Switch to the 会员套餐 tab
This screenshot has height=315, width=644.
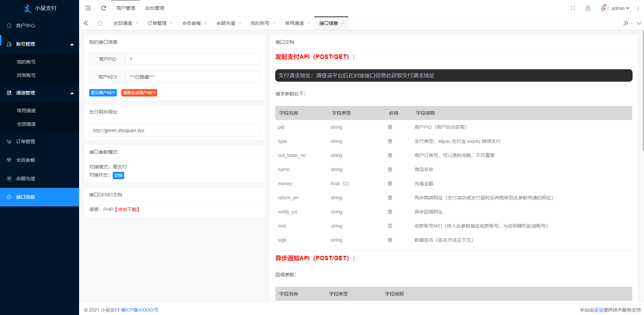(x=191, y=23)
